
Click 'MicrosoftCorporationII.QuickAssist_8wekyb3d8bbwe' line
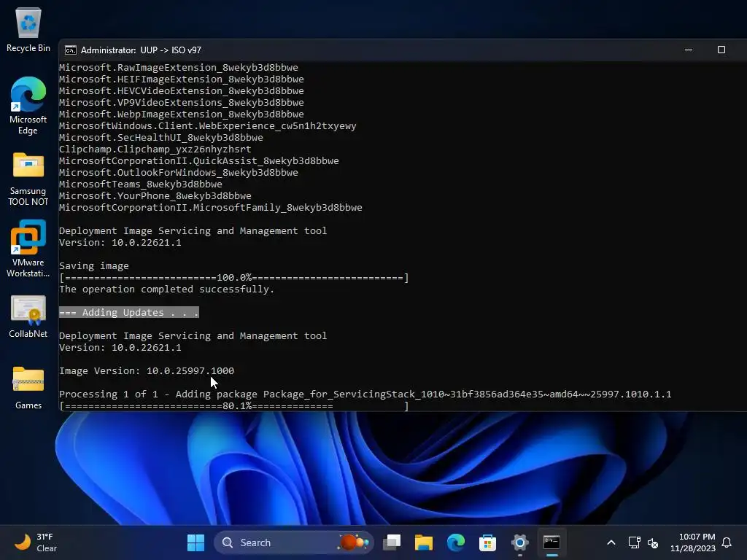(x=199, y=161)
